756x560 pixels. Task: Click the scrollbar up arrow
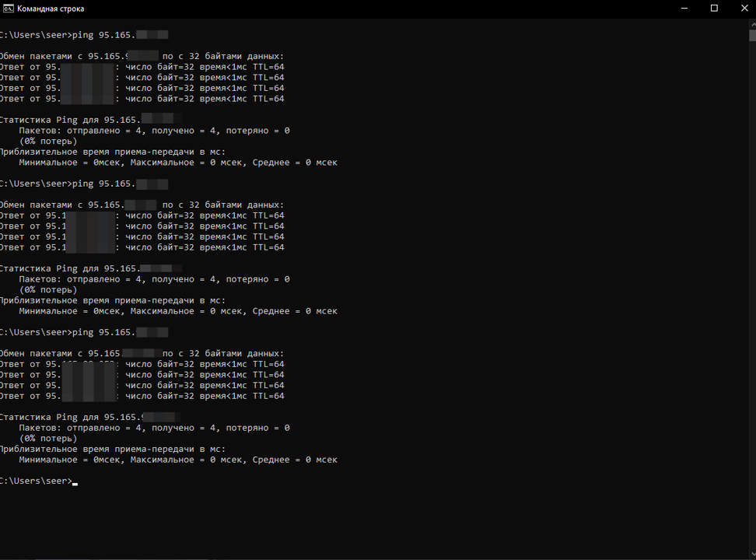coord(753,23)
